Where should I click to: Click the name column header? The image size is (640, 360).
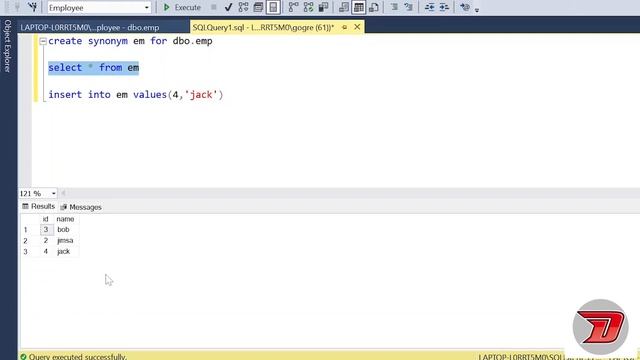click(65, 219)
